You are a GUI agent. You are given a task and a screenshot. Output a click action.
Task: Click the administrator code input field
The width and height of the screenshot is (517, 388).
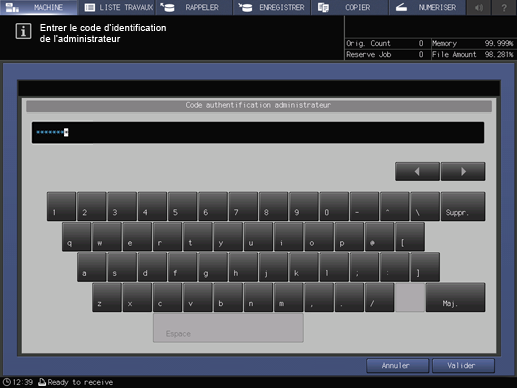coord(258,133)
